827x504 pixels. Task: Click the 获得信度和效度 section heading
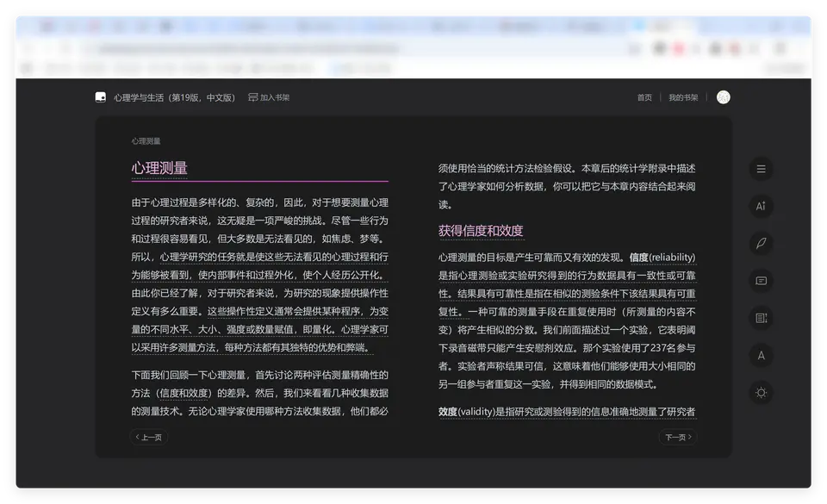point(481,230)
